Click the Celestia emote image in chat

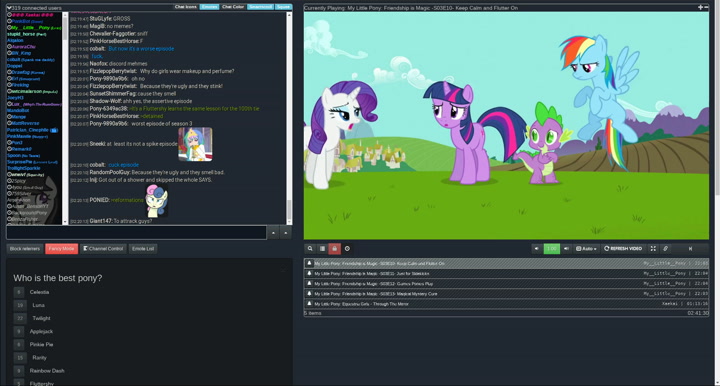click(x=195, y=144)
